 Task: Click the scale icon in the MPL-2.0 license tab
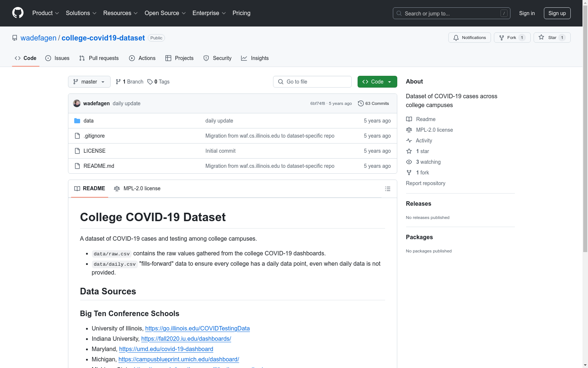[117, 188]
